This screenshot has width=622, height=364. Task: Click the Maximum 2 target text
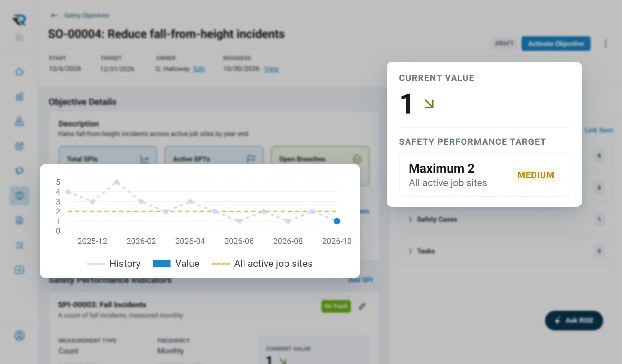pyautogui.click(x=441, y=168)
